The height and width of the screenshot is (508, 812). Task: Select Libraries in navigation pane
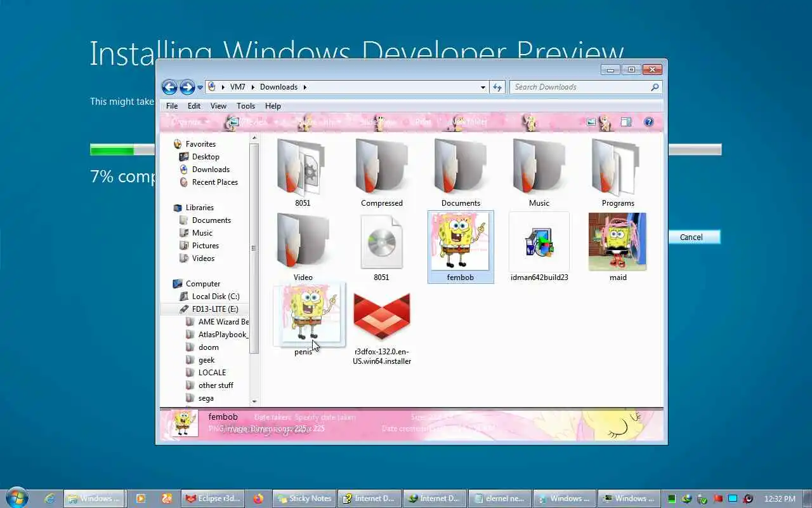point(199,208)
